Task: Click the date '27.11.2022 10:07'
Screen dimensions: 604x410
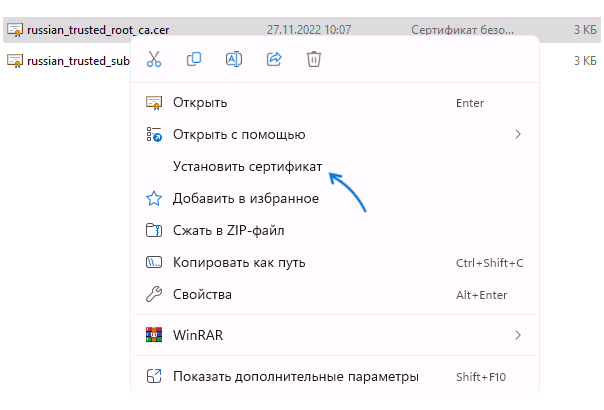Action: tap(309, 30)
